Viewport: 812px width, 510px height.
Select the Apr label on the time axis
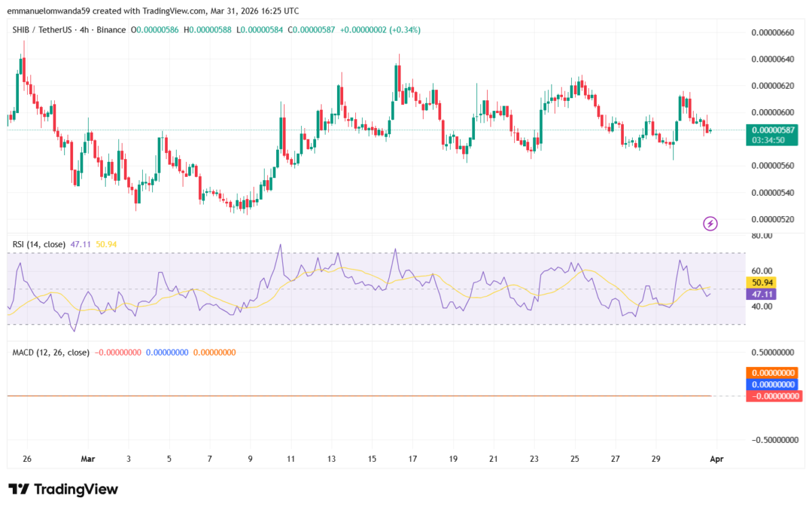point(717,459)
